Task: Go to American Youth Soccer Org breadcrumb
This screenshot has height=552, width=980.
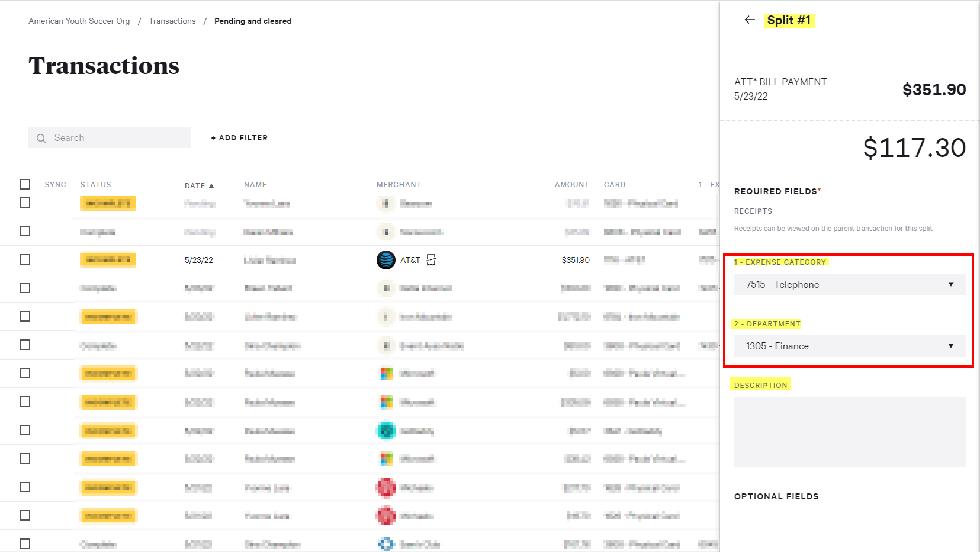Action: (79, 21)
